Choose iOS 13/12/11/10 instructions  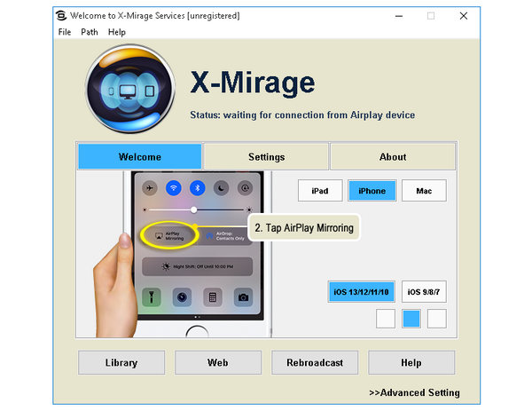click(x=362, y=291)
